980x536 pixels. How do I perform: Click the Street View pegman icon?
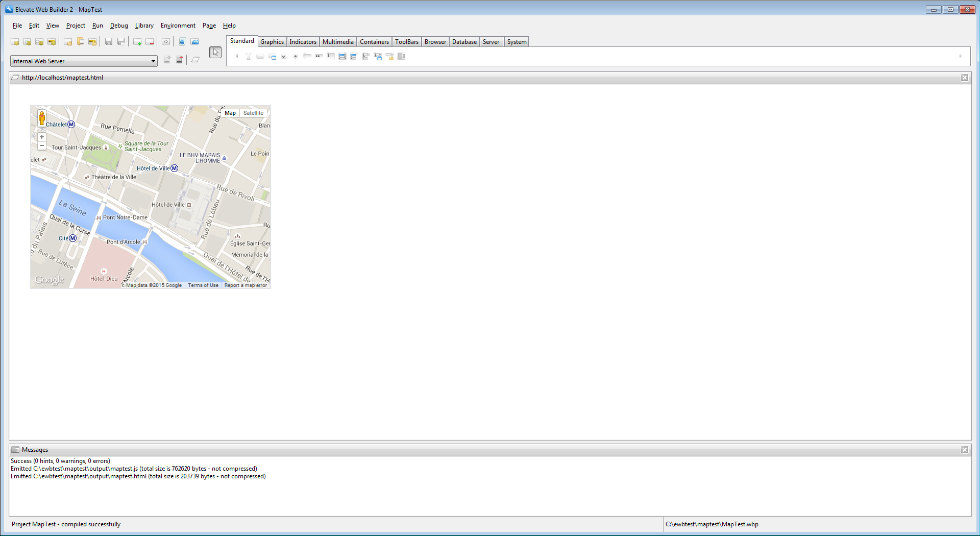pyautogui.click(x=42, y=118)
